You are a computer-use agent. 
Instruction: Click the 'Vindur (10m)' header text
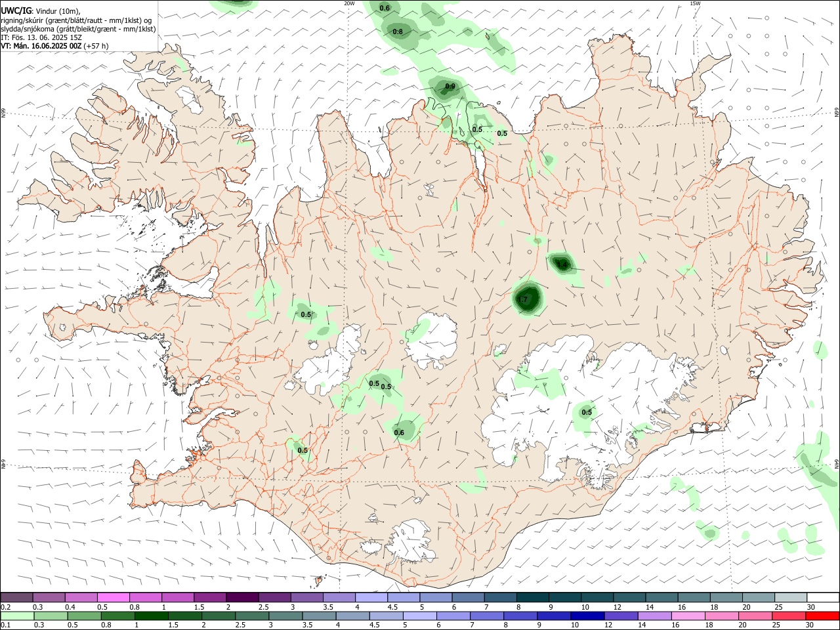tap(58, 11)
